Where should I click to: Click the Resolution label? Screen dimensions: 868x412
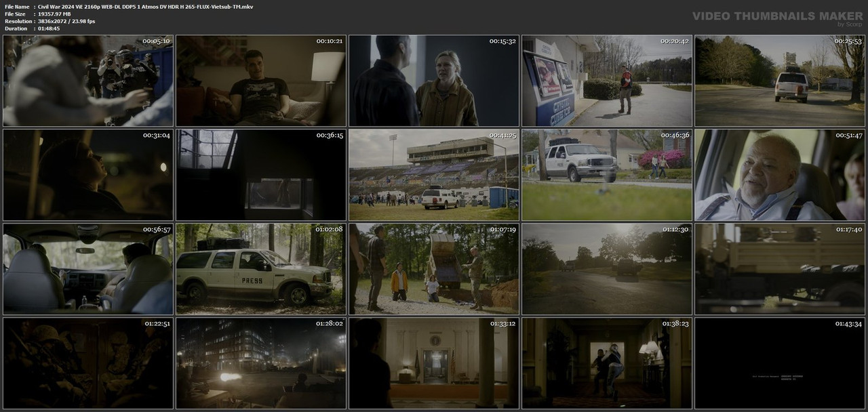[17, 21]
